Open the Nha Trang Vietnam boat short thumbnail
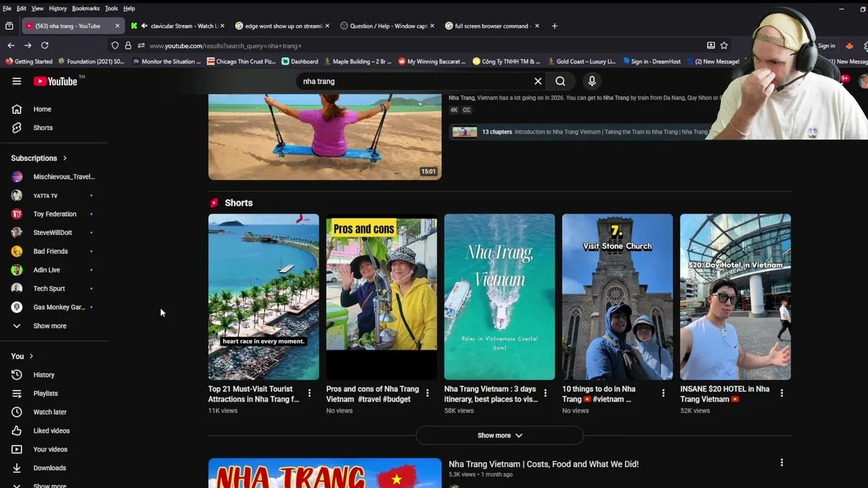Screen dimensions: 868x488 click(x=499, y=297)
